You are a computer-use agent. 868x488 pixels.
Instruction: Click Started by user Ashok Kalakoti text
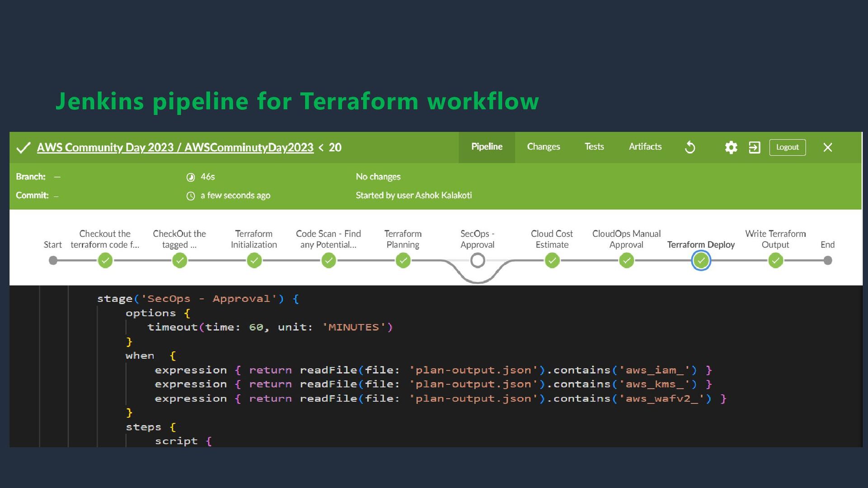[x=414, y=195]
